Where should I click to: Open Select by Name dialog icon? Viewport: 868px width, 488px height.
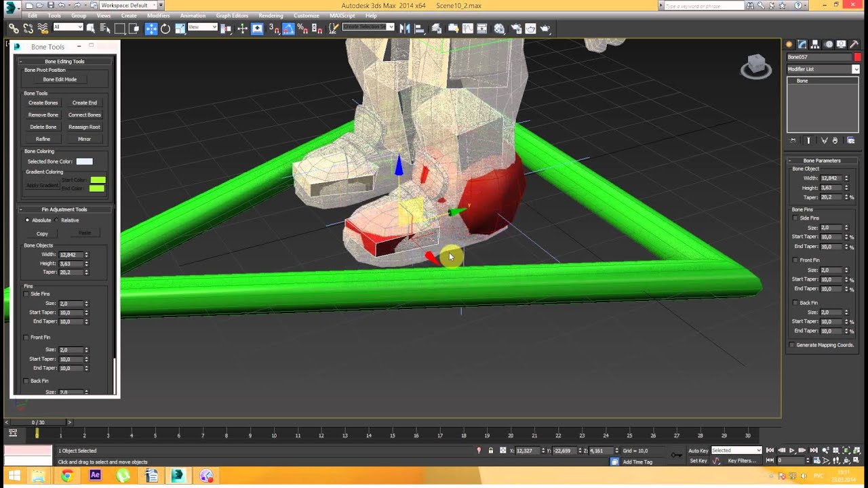point(105,28)
